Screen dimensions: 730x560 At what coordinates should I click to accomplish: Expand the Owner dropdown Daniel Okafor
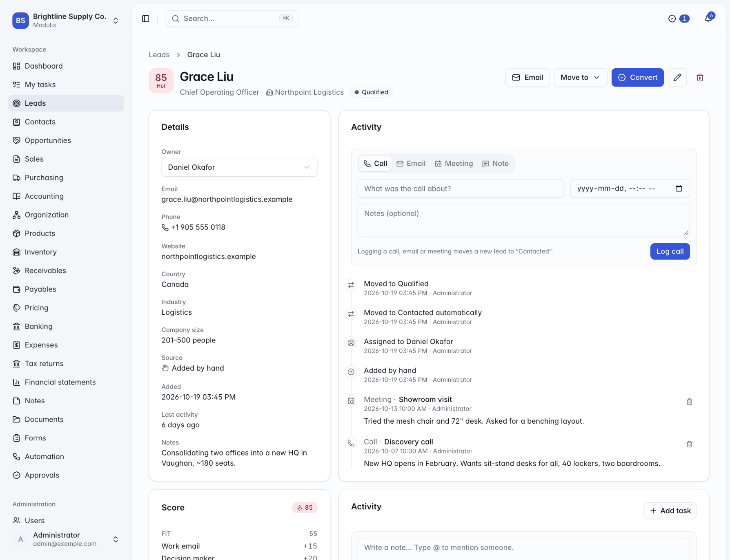point(239,167)
